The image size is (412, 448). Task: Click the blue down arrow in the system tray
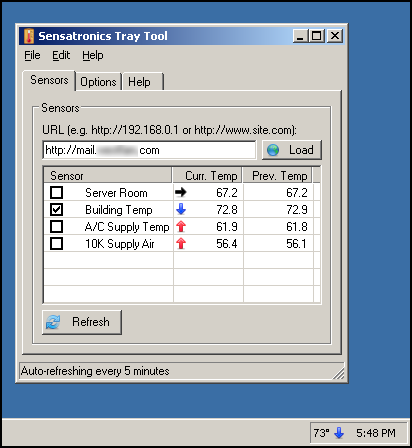339,433
